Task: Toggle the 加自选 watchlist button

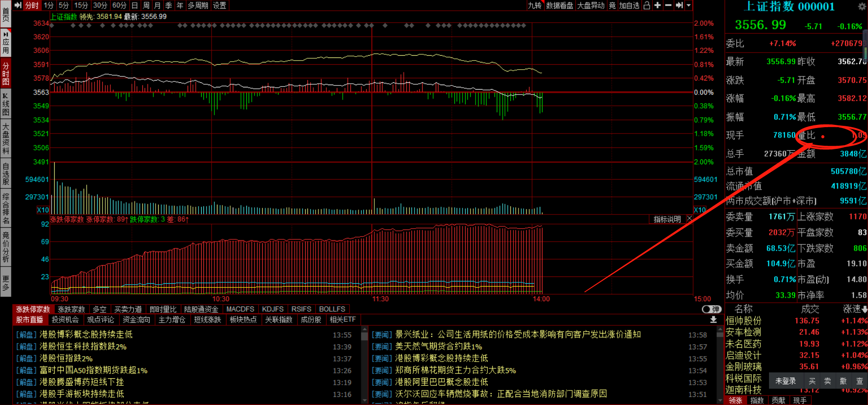Action: click(629, 5)
